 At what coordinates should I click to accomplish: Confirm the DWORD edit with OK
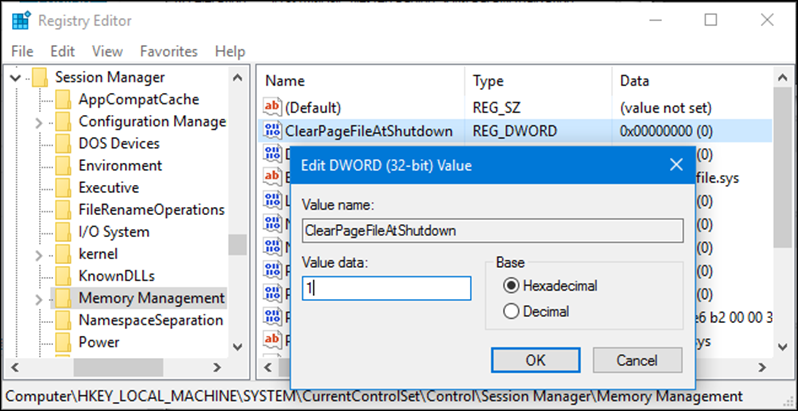point(535,360)
